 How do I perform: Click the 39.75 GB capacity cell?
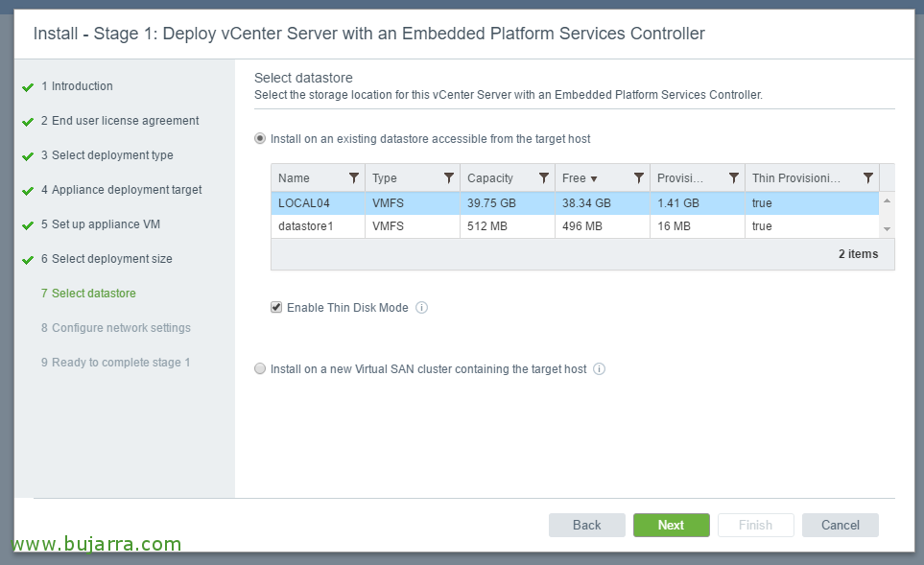491,203
